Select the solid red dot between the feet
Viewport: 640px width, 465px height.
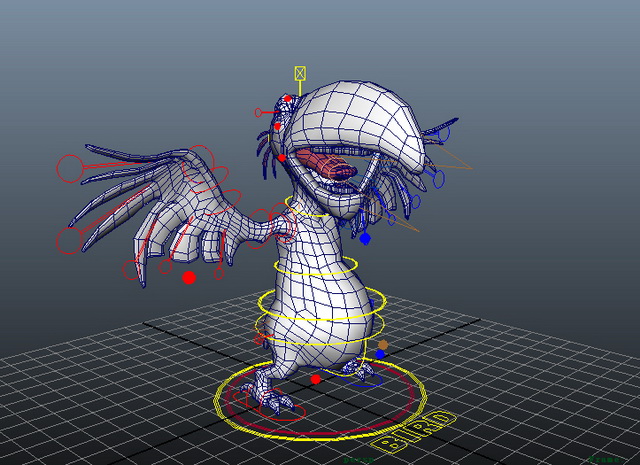point(316,379)
